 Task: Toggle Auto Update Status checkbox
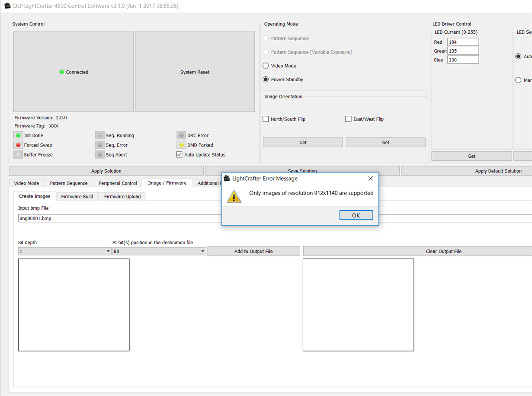click(179, 154)
